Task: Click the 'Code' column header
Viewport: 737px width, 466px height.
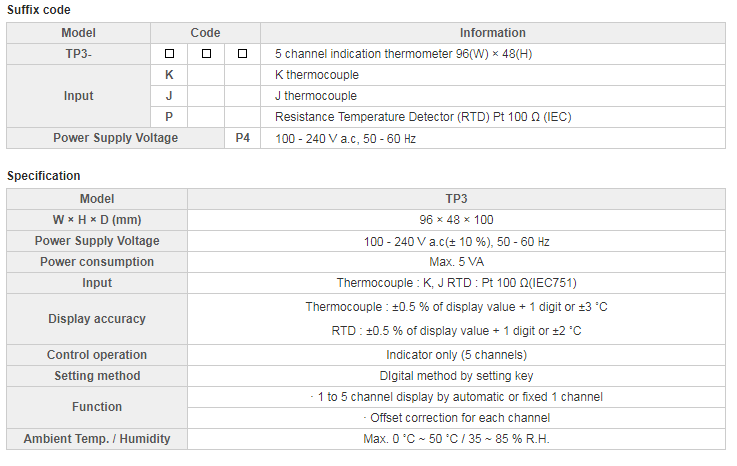Action: click(x=205, y=33)
